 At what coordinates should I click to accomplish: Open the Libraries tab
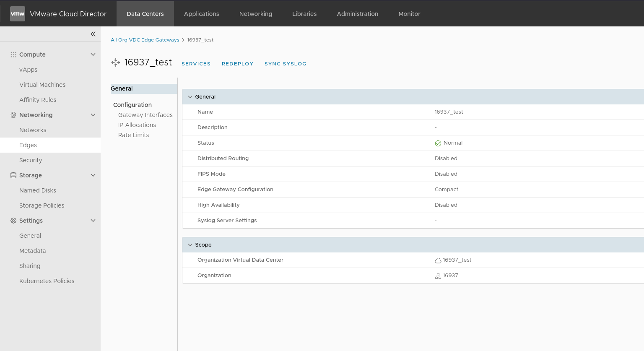click(304, 14)
